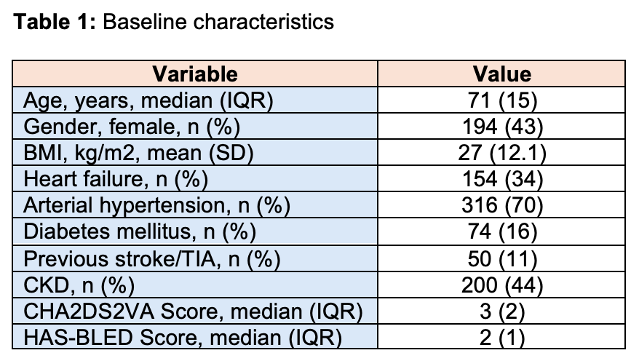Click the 74 (16) value cell

tap(502, 231)
